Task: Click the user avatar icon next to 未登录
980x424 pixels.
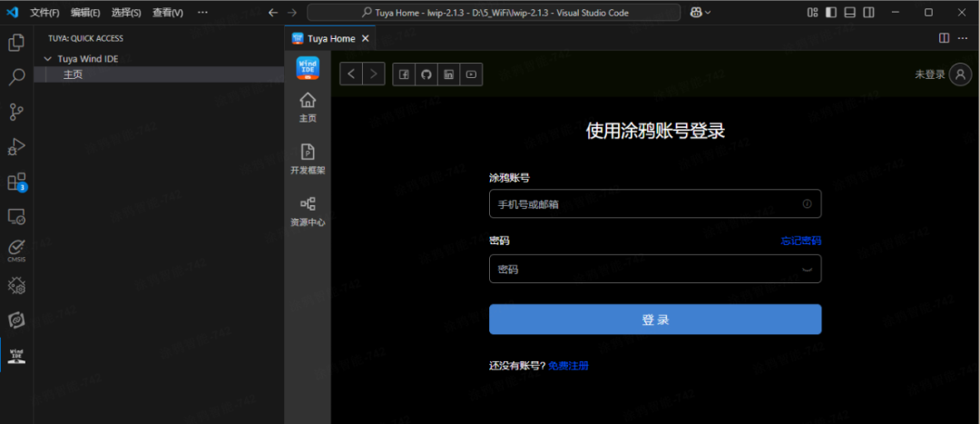Action: pyautogui.click(x=960, y=74)
